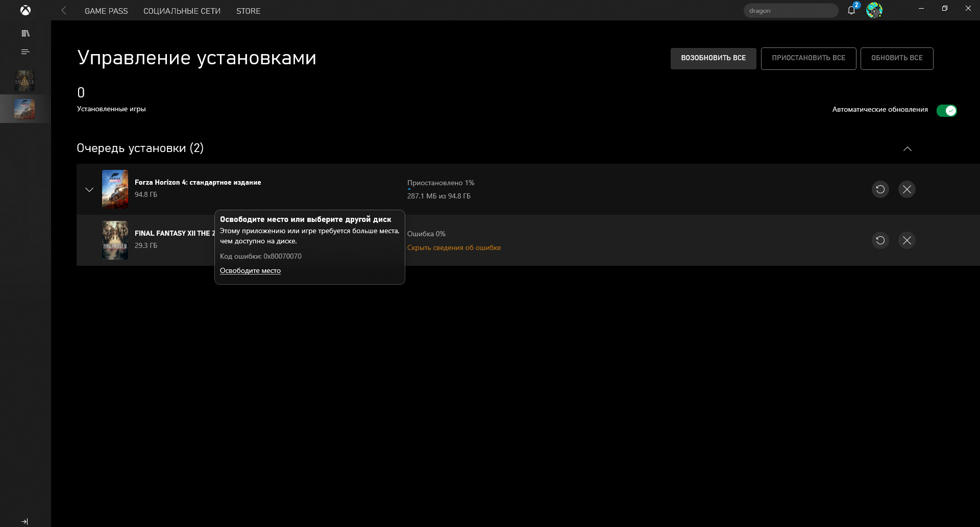The width and height of the screenshot is (980, 527).
Task: Click Скрыть сведения об ошибке link
Action: pos(454,247)
